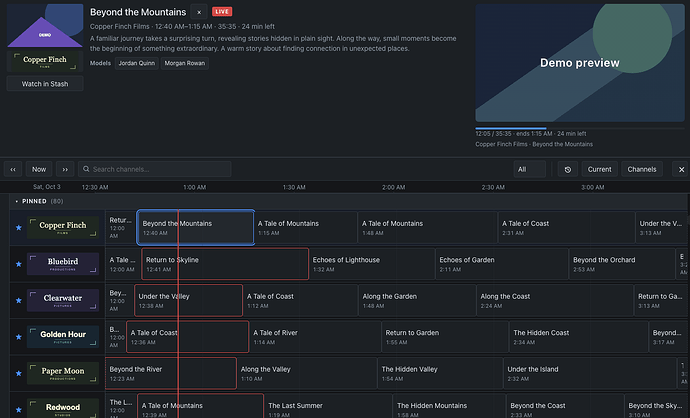
Task: Open the Paper Moon channel logo
Action: point(63,374)
